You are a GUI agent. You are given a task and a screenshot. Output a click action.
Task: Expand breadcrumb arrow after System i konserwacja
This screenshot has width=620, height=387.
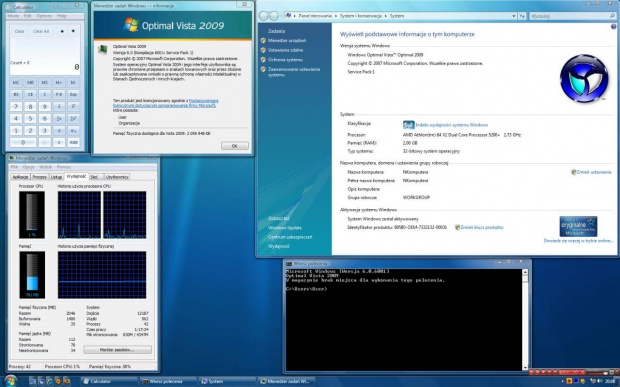pyautogui.click(x=386, y=16)
